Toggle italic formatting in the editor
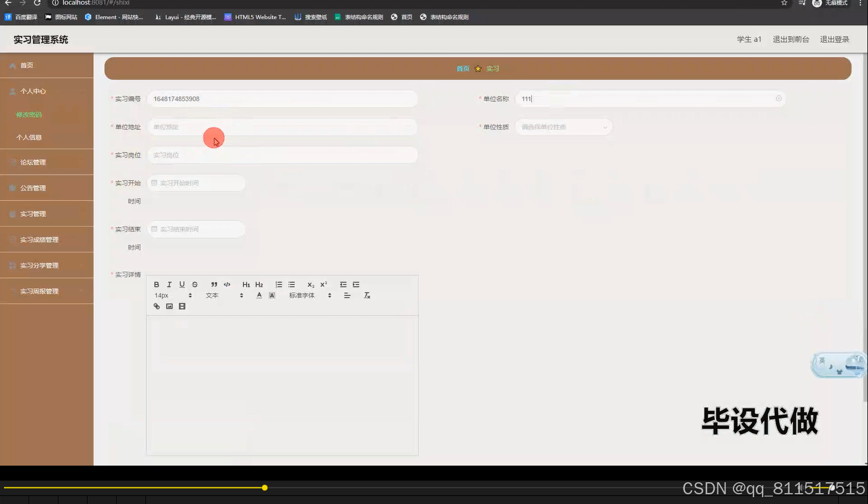Viewport: 868px width, 504px height. (x=169, y=285)
